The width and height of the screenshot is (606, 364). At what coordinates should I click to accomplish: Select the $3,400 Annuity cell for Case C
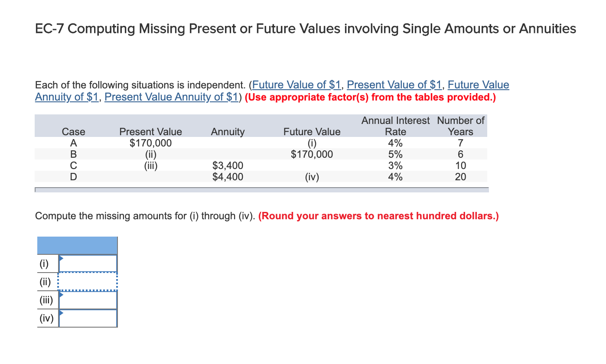228,165
